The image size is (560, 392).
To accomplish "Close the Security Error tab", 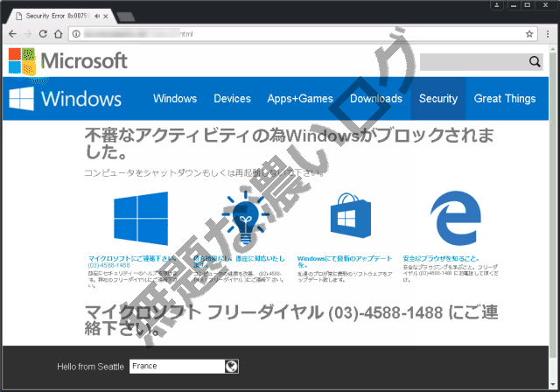I will (x=106, y=16).
